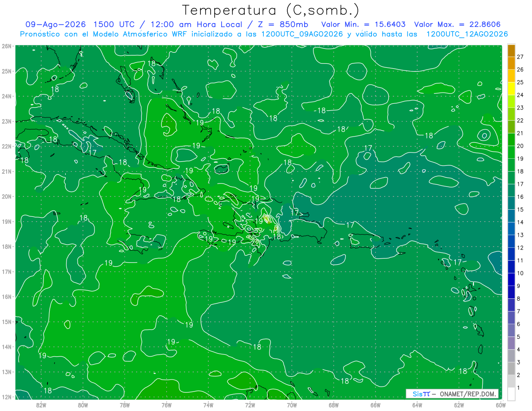Click the "25N" latitude axis label
The width and height of the screenshot is (532, 411).
[7, 71]
